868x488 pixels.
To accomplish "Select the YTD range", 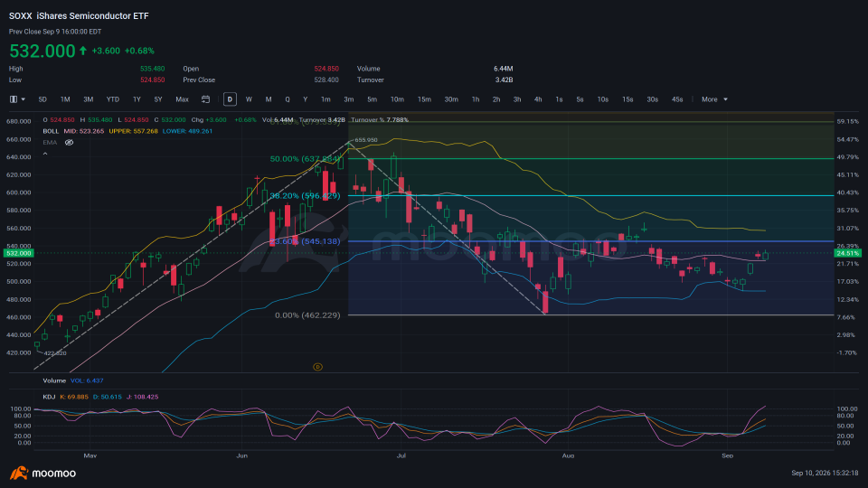I will (x=113, y=99).
